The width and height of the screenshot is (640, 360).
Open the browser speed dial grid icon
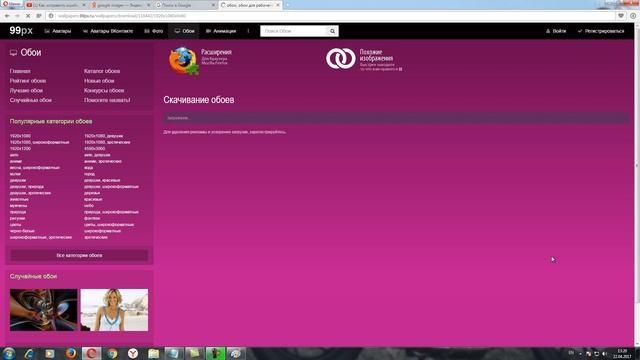(39, 16)
